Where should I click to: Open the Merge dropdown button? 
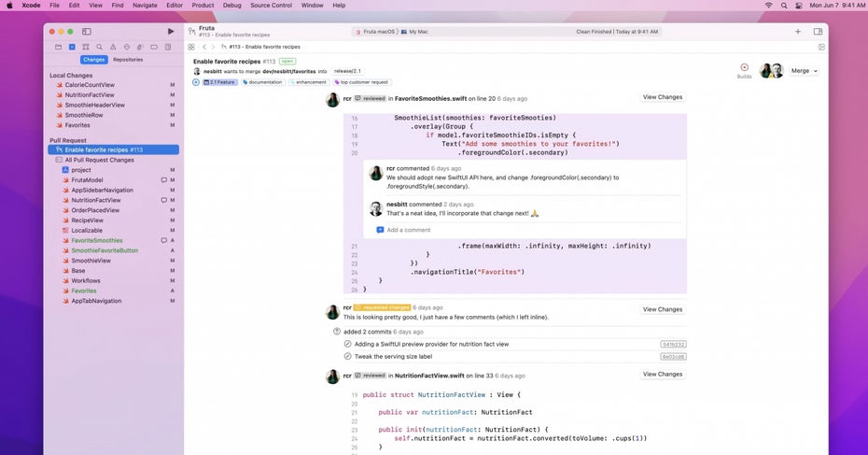click(x=804, y=71)
